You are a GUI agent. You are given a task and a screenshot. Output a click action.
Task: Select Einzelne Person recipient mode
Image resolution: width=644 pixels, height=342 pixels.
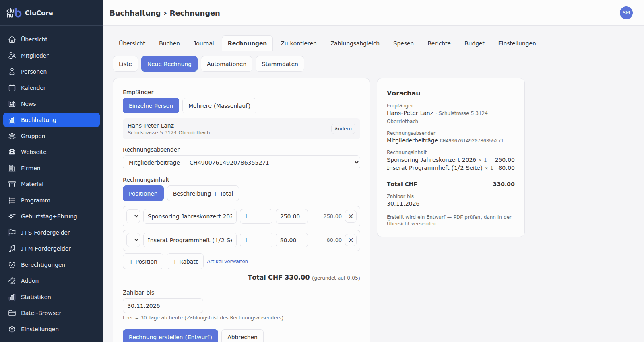(151, 106)
